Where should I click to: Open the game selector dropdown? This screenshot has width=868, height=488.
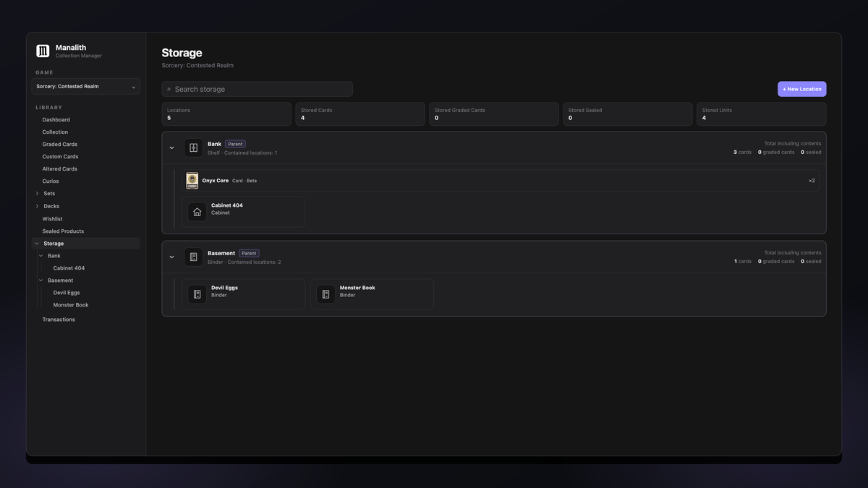point(86,87)
